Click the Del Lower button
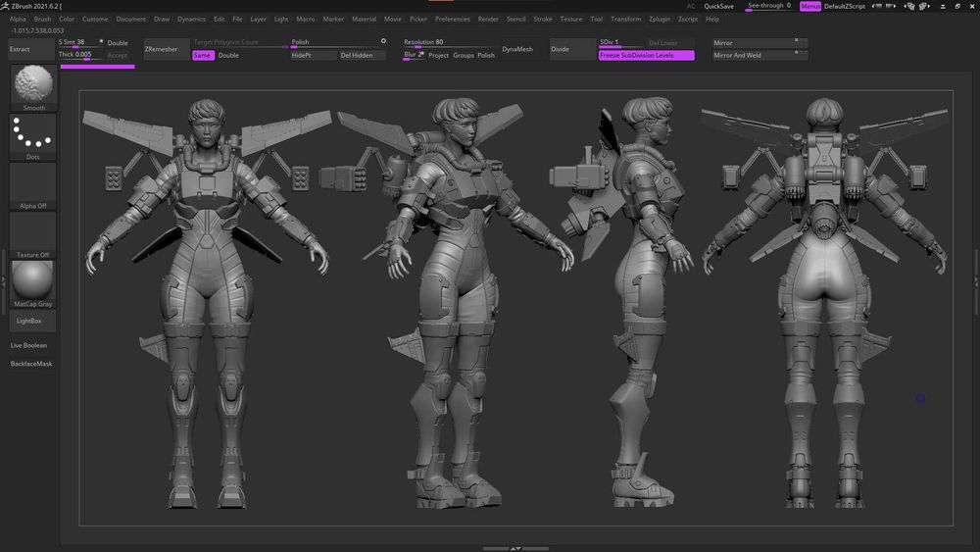Screen dimensions: 980x552 [x=670, y=42]
